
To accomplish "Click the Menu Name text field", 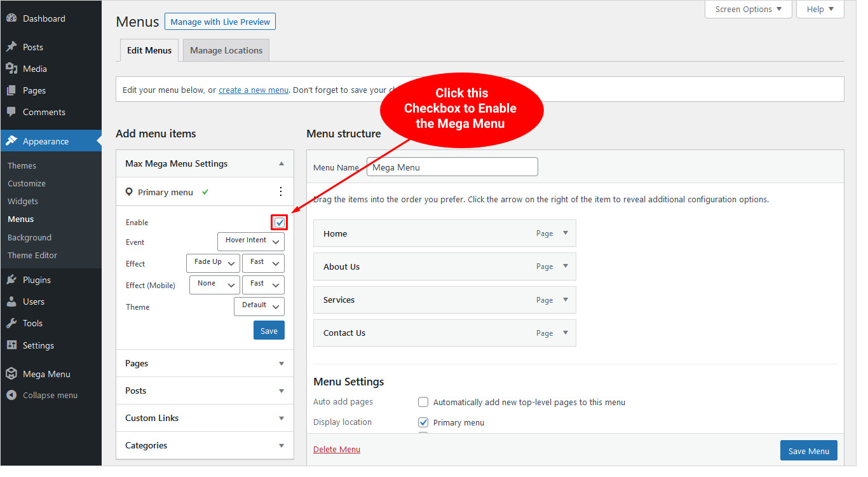I will click(x=452, y=167).
